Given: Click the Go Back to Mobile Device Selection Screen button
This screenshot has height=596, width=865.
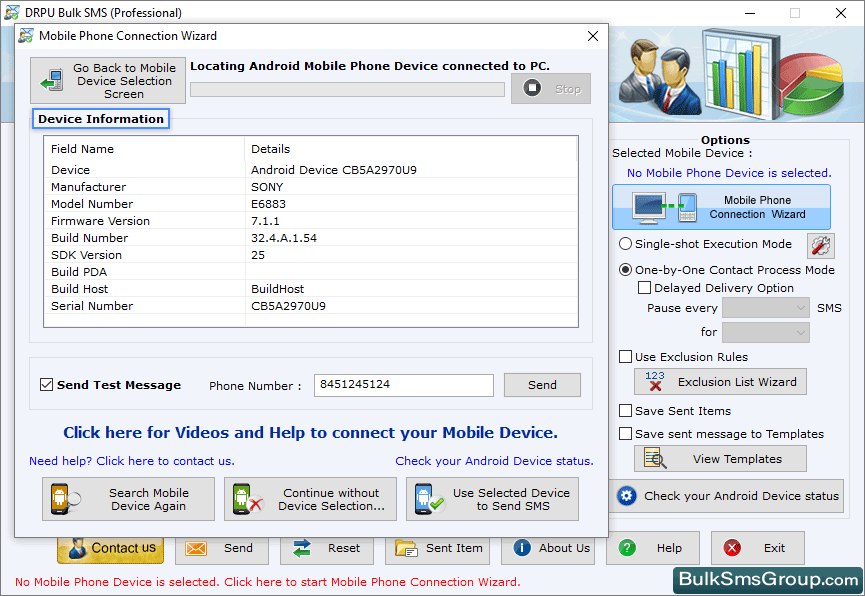Looking at the screenshot, I should pos(108,81).
